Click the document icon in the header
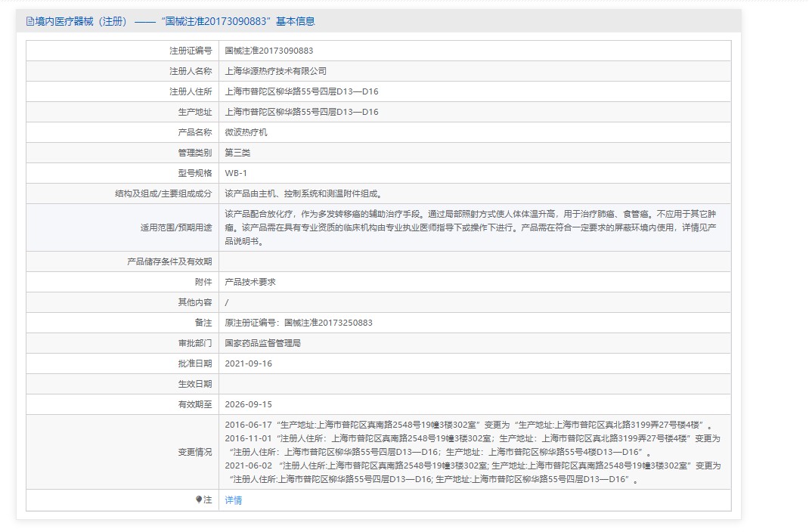This screenshot has height=532, width=809. point(30,22)
